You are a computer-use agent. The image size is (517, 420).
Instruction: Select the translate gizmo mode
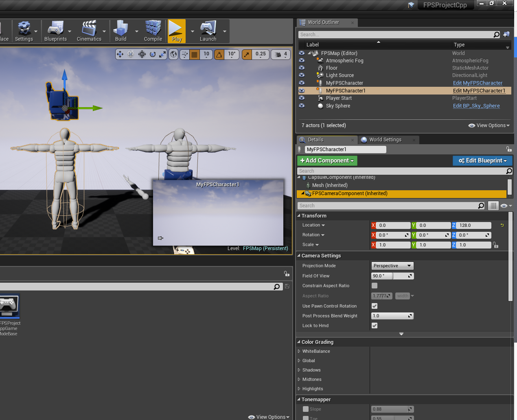(x=120, y=54)
